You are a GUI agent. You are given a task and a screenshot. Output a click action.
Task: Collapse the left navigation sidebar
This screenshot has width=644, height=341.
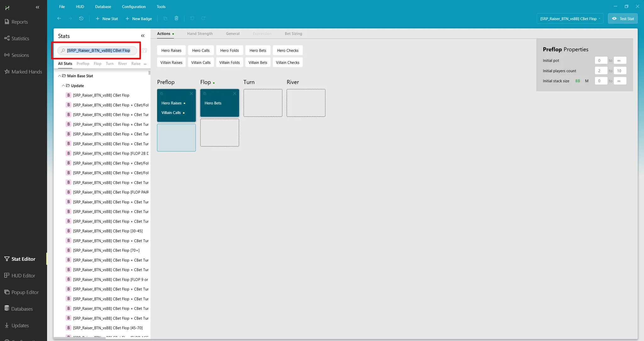point(37,7)
